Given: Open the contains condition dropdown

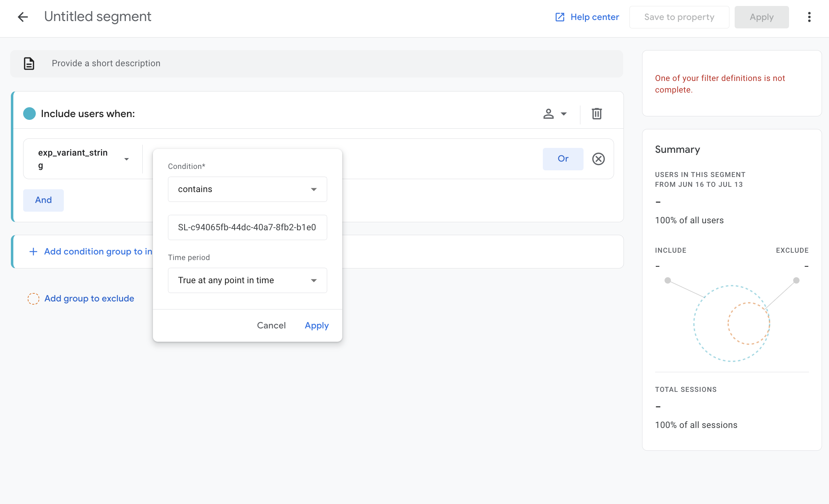Looking at the screenshot, I should tap(247, 189).
